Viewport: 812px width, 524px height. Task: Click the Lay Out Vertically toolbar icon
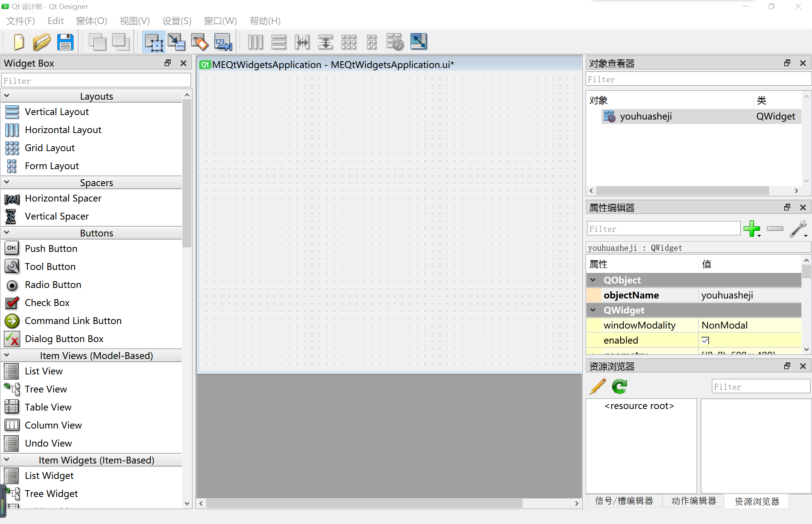pyautogui.click(x=279, y=42)
